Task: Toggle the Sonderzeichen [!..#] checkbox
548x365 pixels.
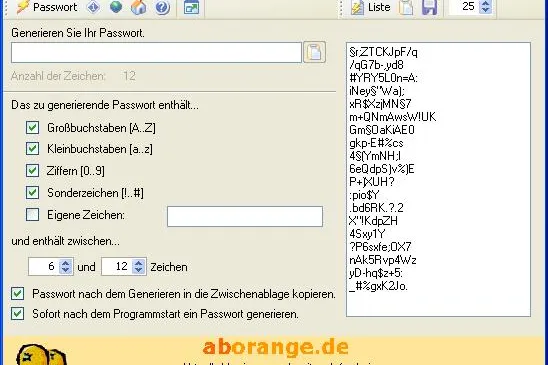Action: (x=33, y=193)
